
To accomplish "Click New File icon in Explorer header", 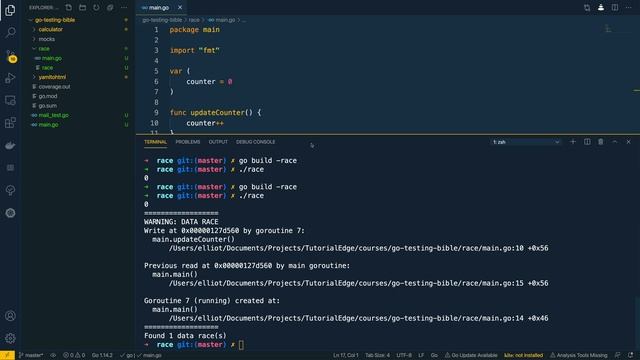I will (x=69, y=7).
